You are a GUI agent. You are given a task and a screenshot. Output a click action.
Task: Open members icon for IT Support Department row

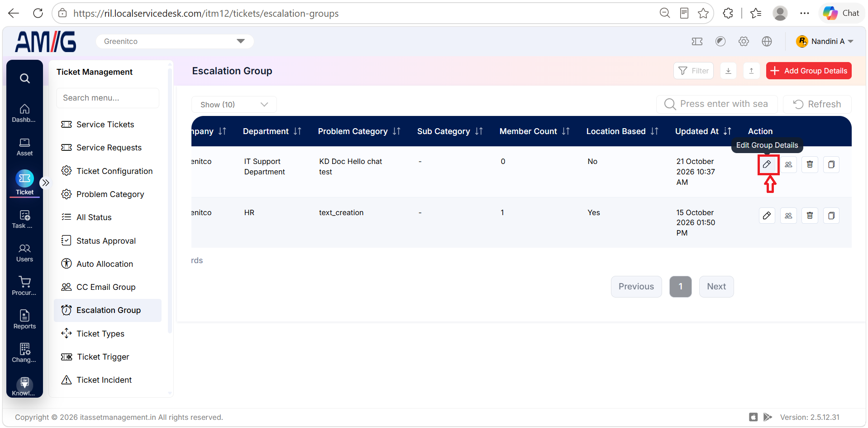click(x=788, y=164)
